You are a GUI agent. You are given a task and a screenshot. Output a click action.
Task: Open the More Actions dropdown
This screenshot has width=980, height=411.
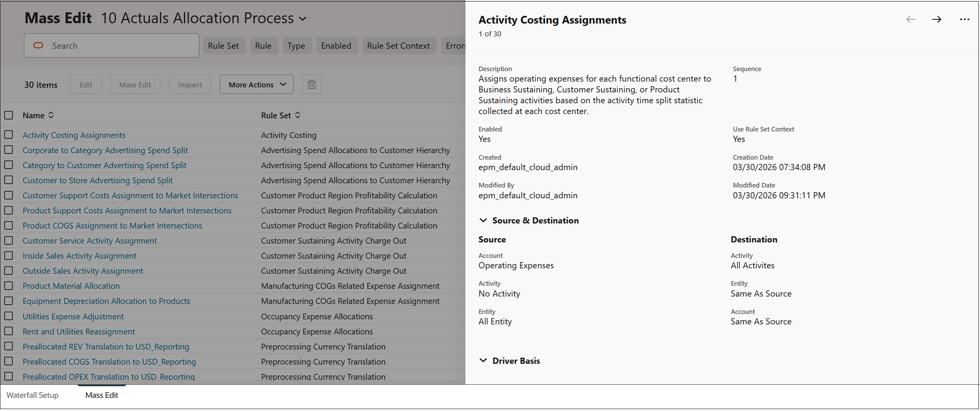(x=256, y=84)
